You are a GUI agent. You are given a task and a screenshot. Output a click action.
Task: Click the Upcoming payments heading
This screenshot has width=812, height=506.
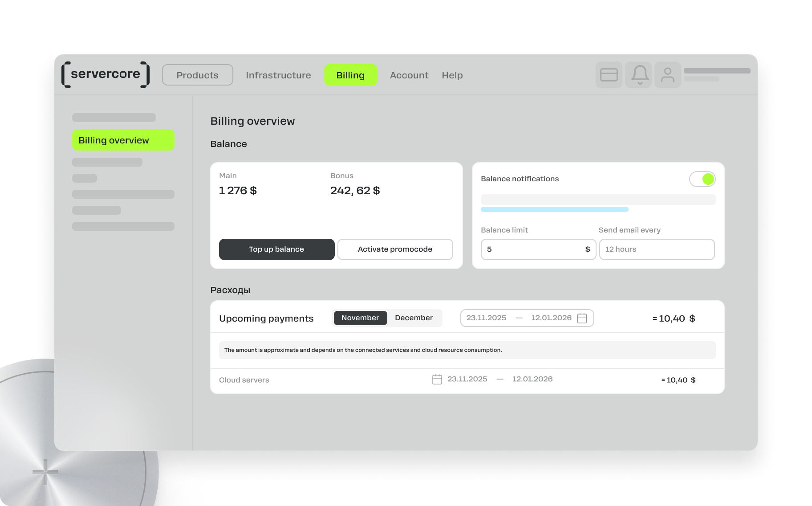pos(266,318)
